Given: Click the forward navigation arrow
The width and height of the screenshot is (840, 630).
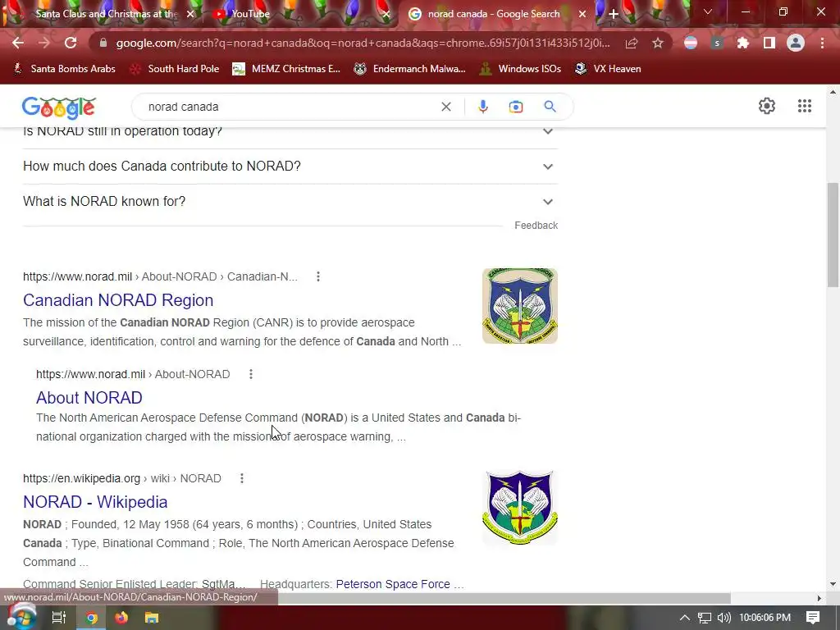Looking at the screenshot, I should [44, 43].
